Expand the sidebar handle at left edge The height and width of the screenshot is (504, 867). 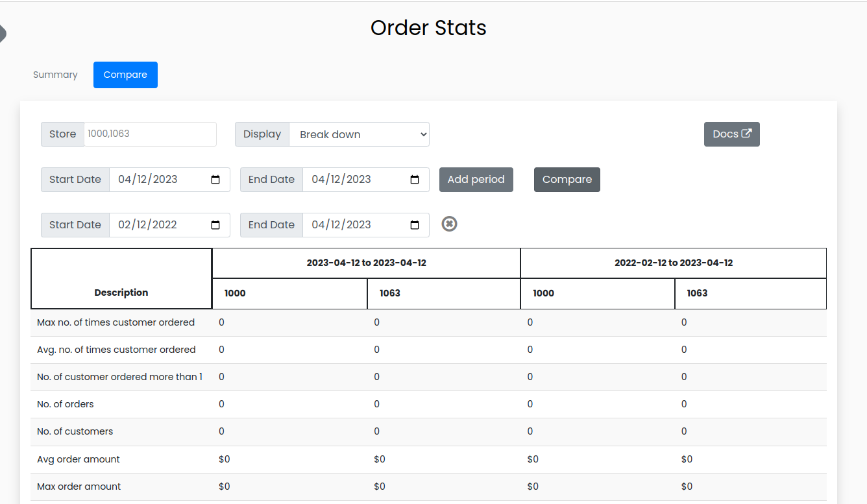pyautogui.click(x=3, y=33)
